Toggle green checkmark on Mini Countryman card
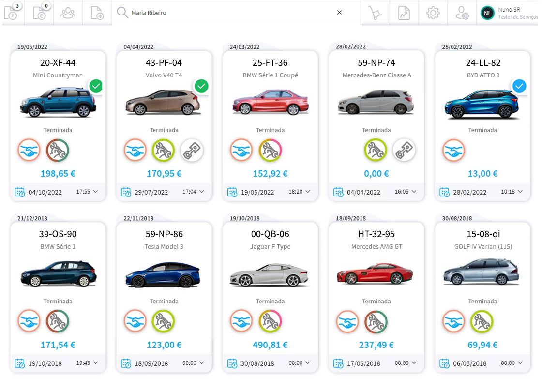The image size is (542, 392). click(x=96, y=86)
